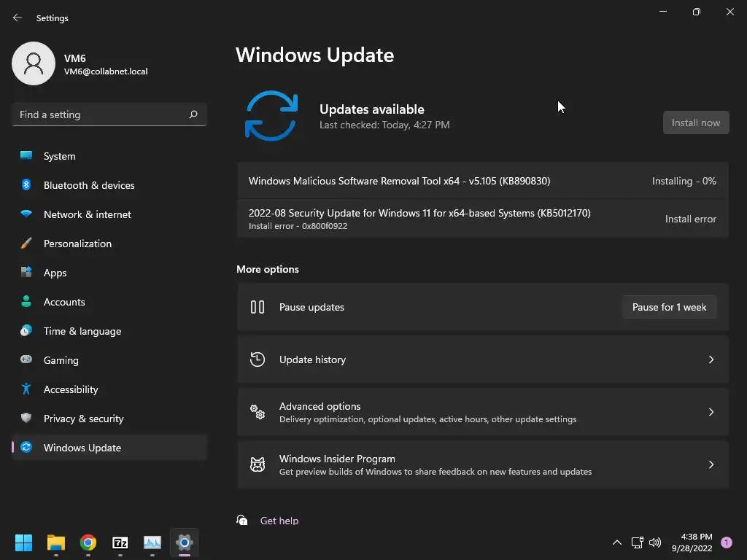Click the Apps grid icon

click(x=26, y=273)
